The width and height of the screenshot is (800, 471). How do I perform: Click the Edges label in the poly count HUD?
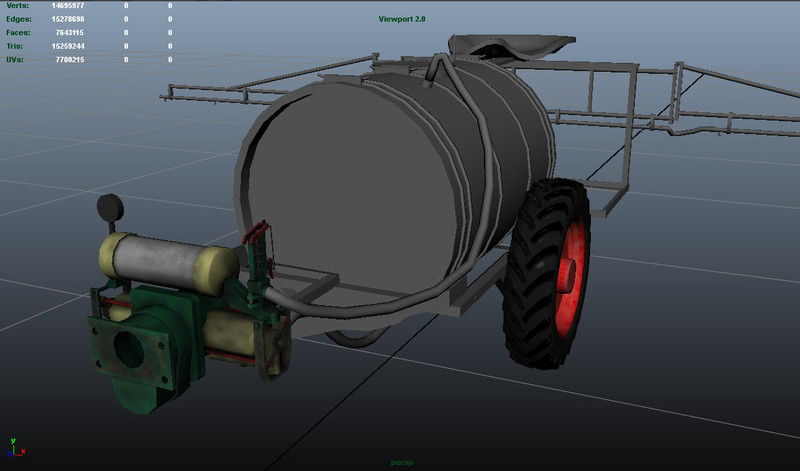pyautogui.click(x=18, y=19)
